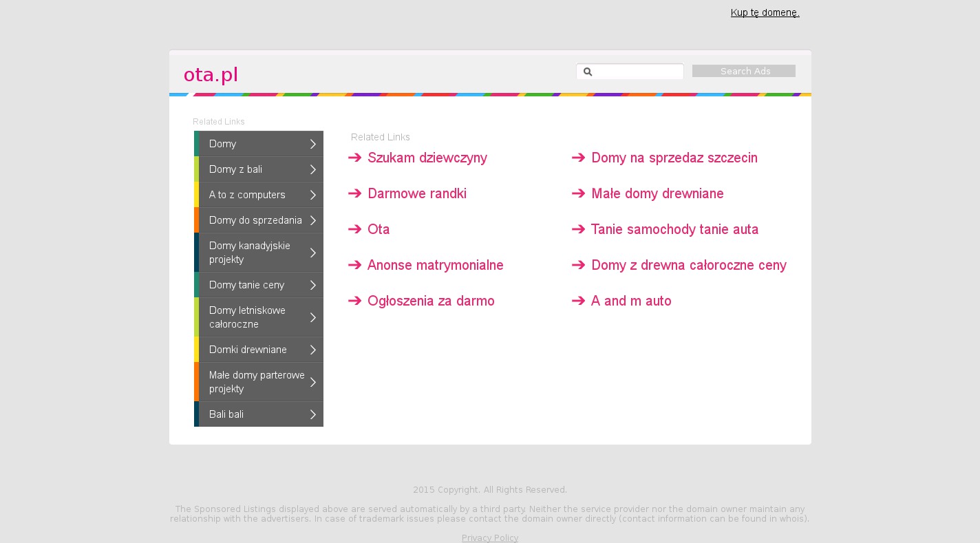980x543 pixels.
Task: Click the arrow icon beside Darmowe randki
Action: click(x=355, y=193)
